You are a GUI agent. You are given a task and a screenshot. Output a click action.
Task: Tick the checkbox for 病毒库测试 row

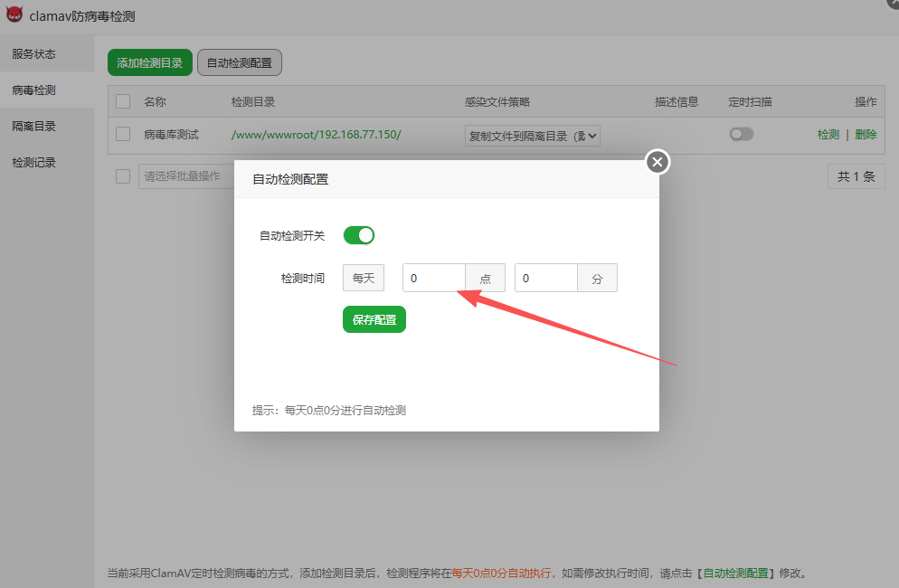pos(123,135)
